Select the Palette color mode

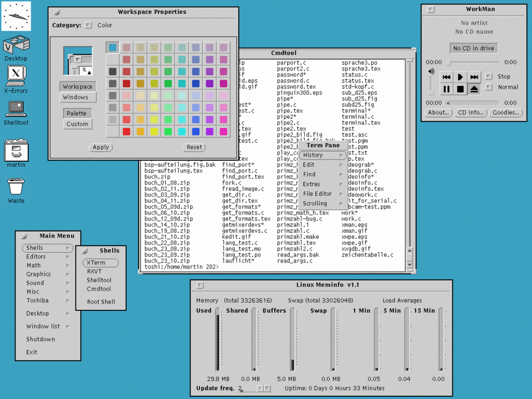(x=77, y=114)
